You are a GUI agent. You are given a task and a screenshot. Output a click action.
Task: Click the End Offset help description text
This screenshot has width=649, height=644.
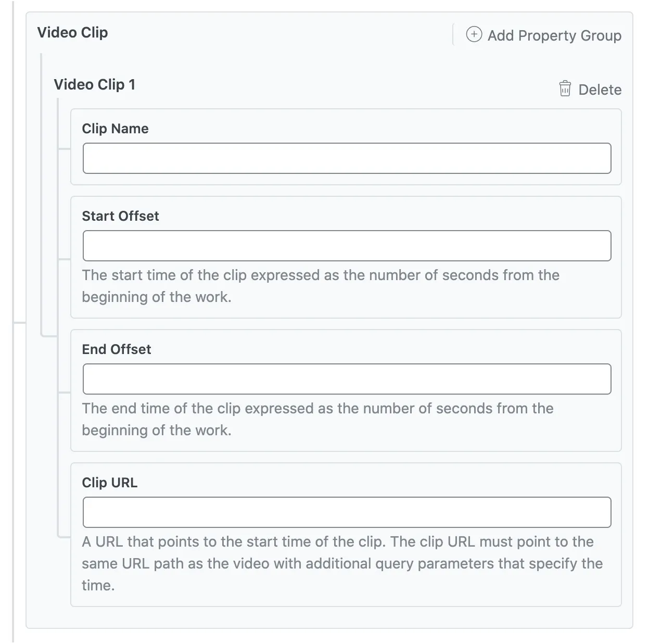coord(317,419)
